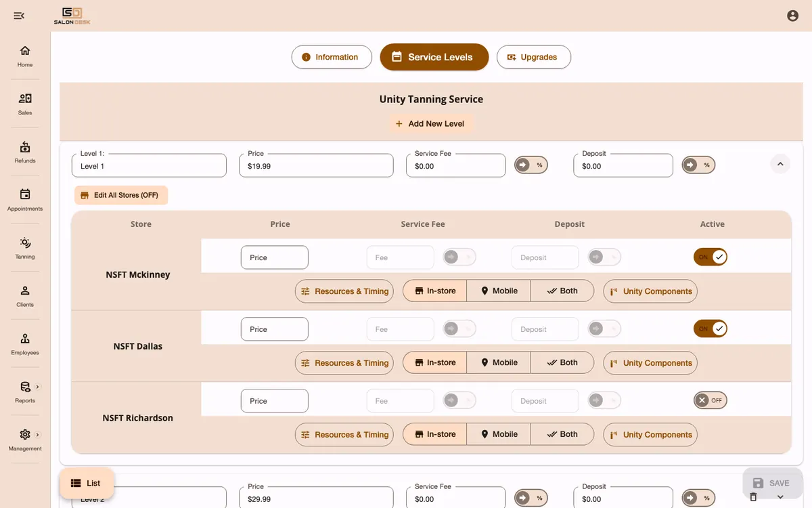This screenshot has width=812, height=508.
Task: Toggle Level 1 Service Fee percent switch
Action: click(531, 165)
